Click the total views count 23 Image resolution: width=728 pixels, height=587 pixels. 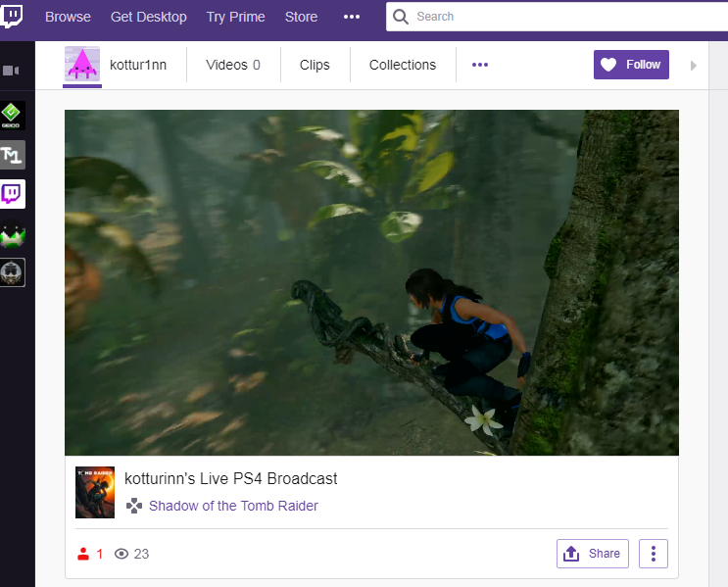(142, 554)
